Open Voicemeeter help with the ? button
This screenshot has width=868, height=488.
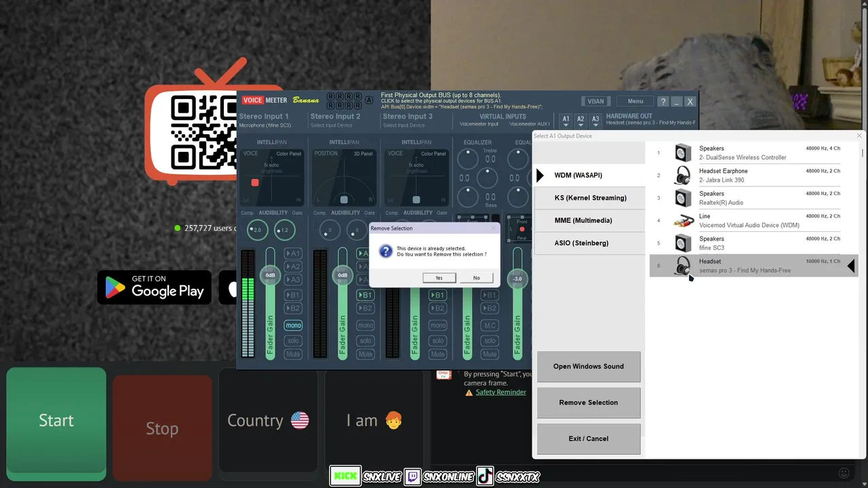[x=664, y=102]
